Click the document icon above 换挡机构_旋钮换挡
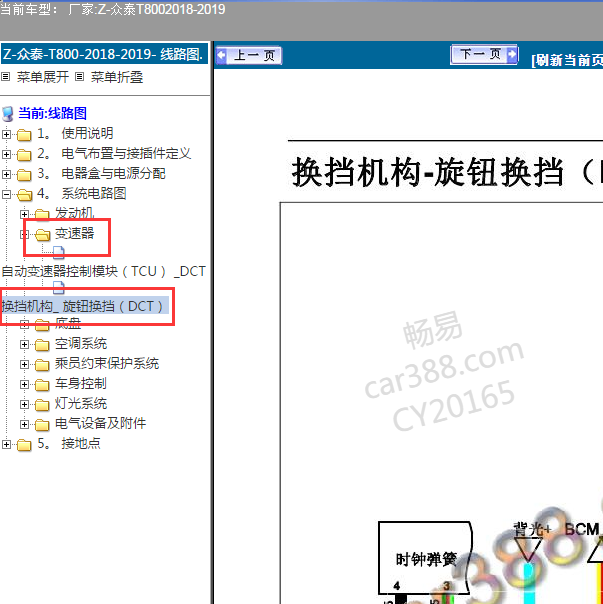Viewport: 603px width, 604px height. [59, 287]
